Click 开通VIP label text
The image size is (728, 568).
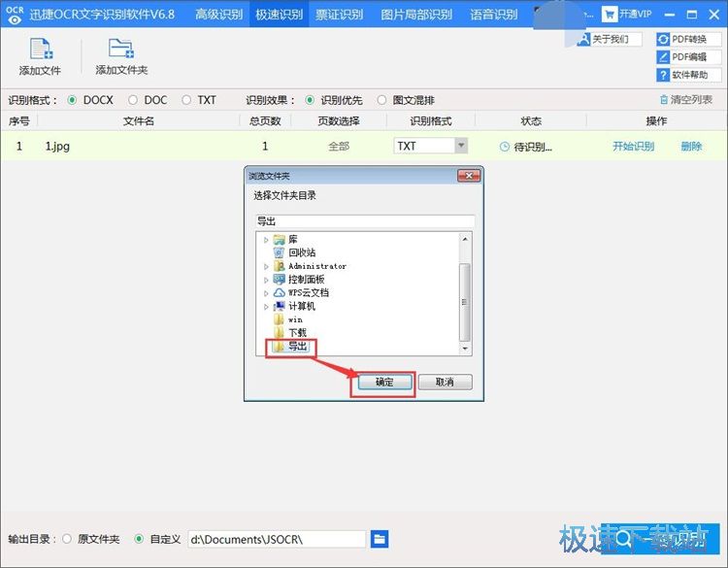(635, 15)
